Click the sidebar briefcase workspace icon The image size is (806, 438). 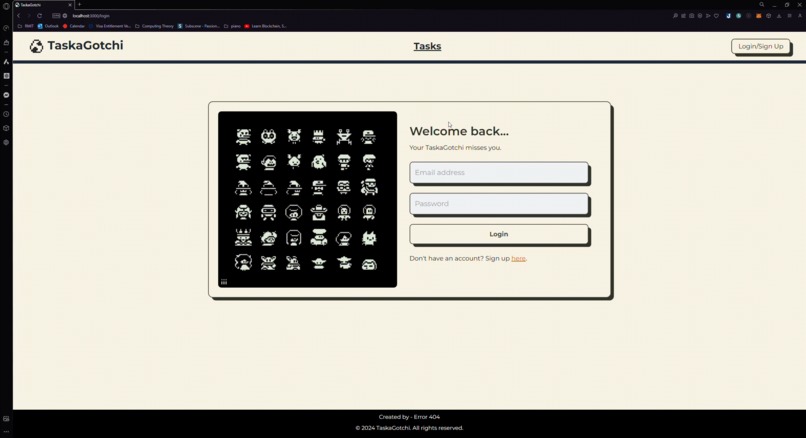tap(6, 43)
